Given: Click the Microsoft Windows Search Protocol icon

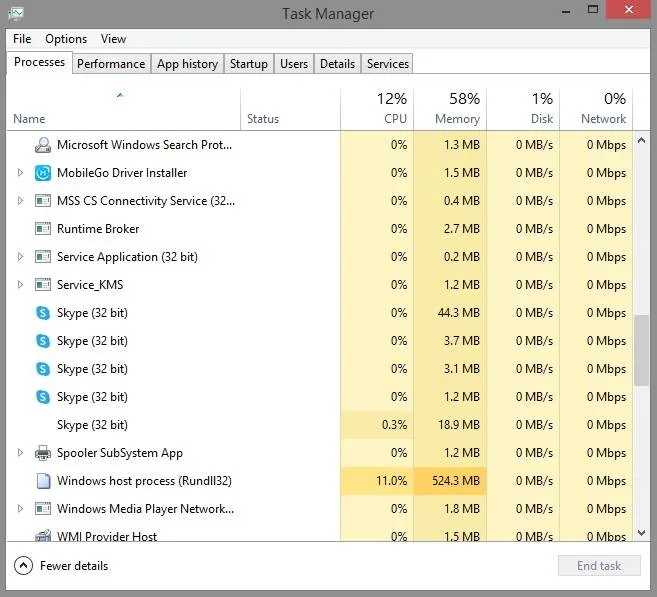Looking at the screenshot, I should pos(43,145).
